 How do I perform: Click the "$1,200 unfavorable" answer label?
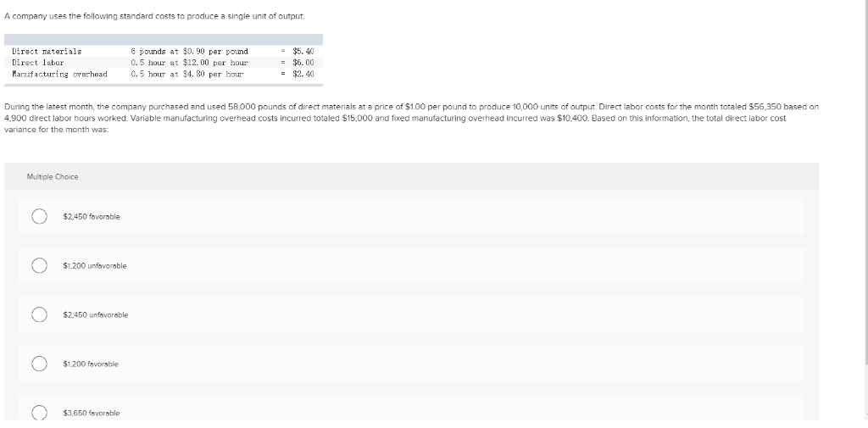[95, 266]
